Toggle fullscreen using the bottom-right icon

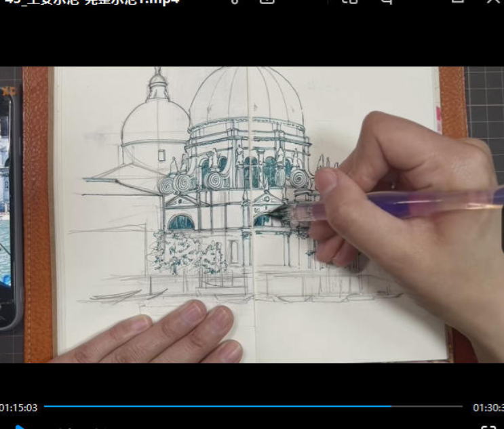tap(488, 427)
